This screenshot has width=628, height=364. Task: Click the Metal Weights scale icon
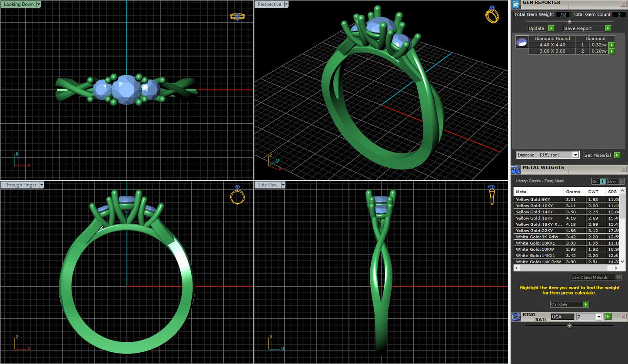click(x=516, y=169)
